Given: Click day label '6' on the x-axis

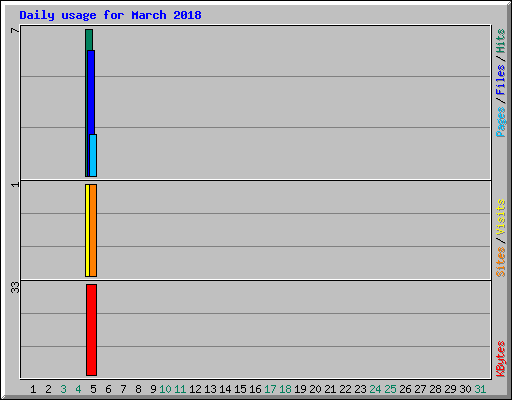Looking at the screenshot, I should coord(108,389).
